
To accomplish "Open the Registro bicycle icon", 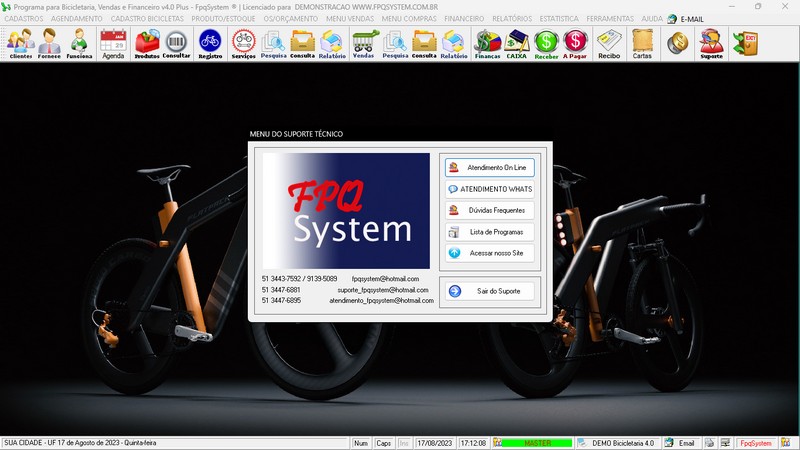I will [x=210, y=44].
